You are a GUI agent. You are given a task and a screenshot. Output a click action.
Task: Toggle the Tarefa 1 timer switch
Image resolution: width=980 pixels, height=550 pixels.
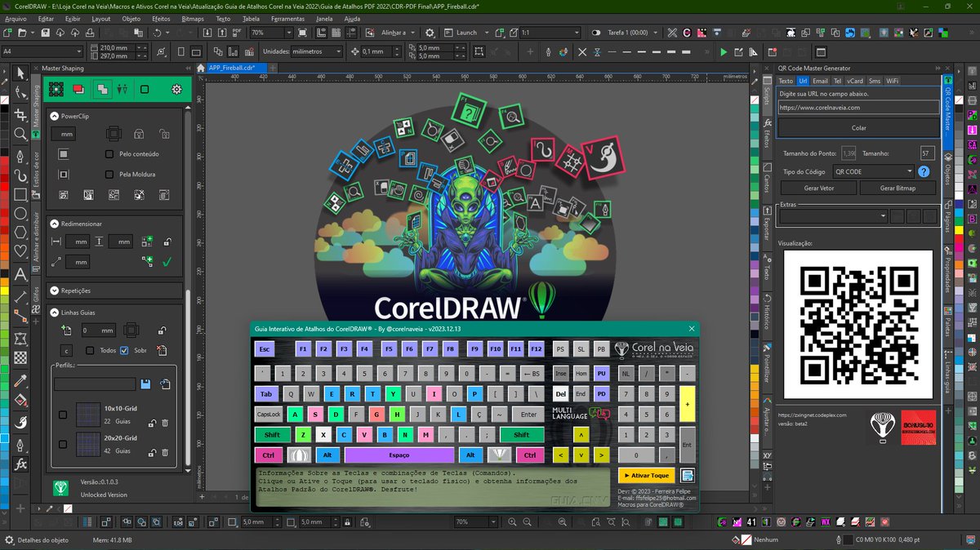click(597, 33)
